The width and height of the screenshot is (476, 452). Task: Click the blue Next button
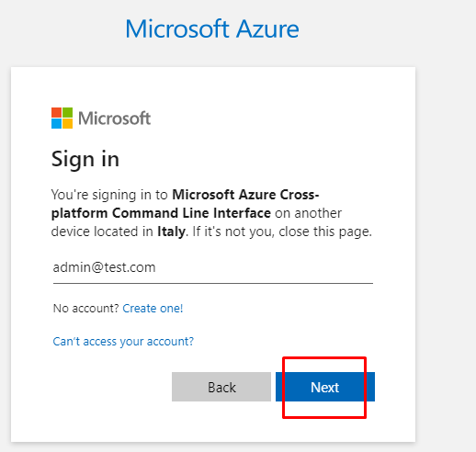(x=325, y=387)
